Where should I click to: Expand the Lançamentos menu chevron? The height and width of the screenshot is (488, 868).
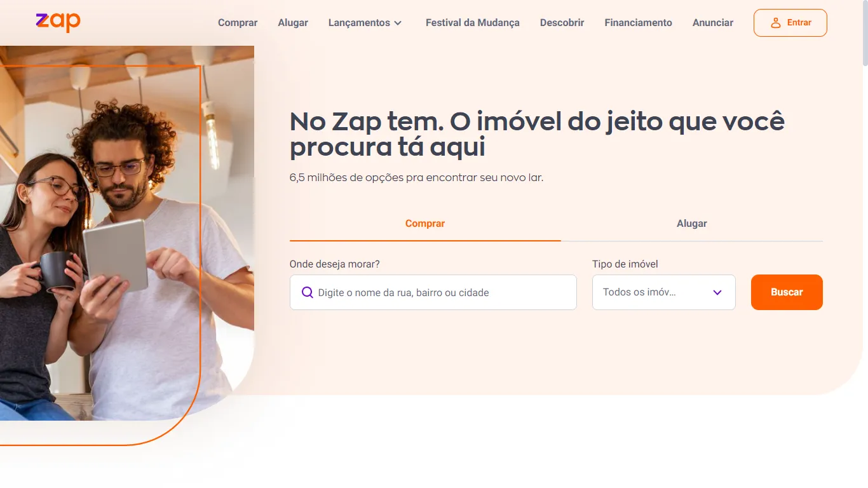click(x=398, y=23)
